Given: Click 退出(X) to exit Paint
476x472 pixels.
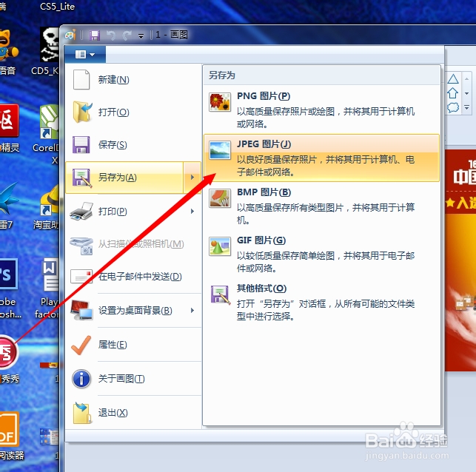Looking at the screenshot, I should [133, 413].
